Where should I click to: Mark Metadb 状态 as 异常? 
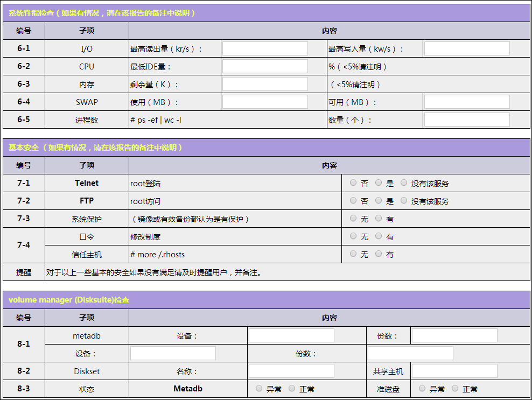259,389
